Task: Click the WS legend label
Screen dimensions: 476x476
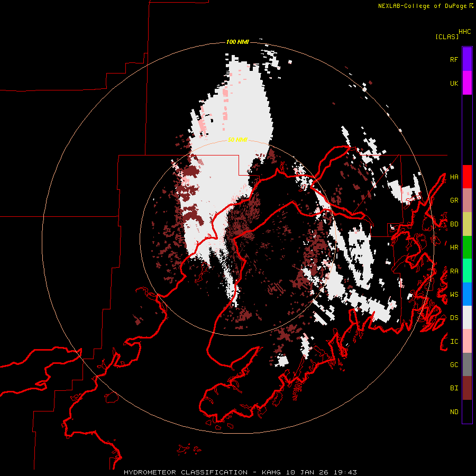Action: (x=454, y=295)
